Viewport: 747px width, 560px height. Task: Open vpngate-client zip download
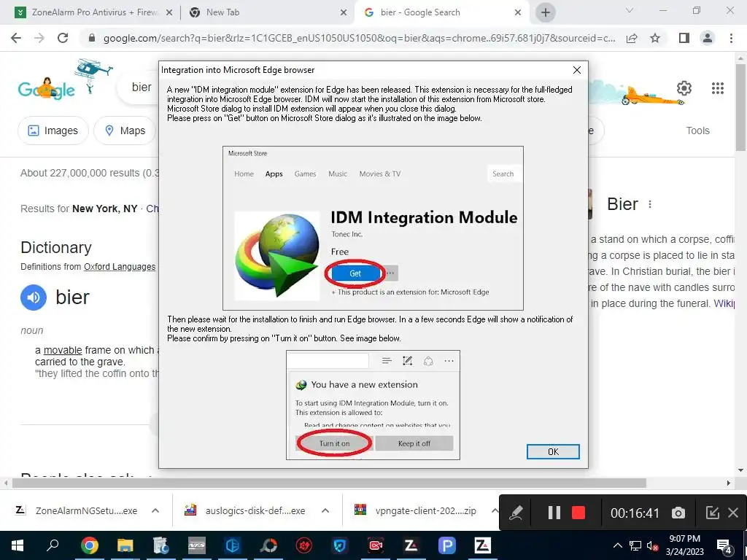pyautogui.click(x=415, y=510)
